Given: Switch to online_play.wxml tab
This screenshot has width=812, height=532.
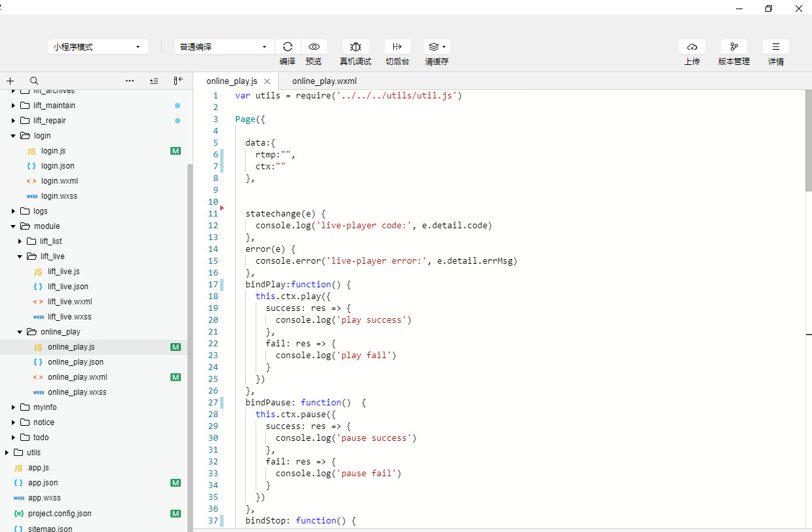Looking at the screenshot, I should pyautogui.click(x=324, y=81).
